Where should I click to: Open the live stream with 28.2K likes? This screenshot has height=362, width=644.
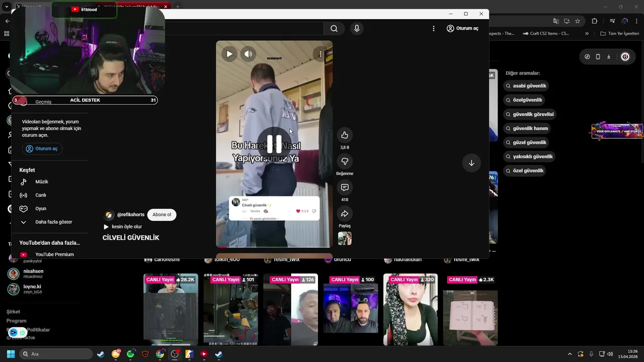[x=171, y=309]
